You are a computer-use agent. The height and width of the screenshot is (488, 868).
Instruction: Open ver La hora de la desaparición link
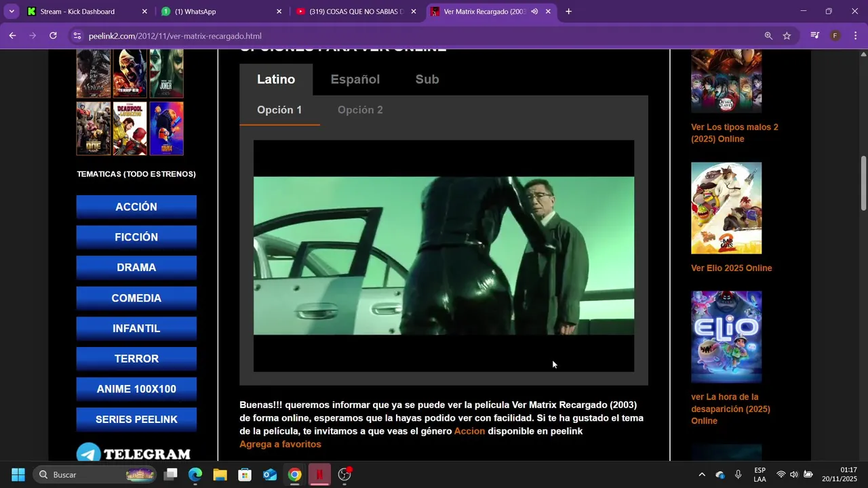[x=730, y=409]
